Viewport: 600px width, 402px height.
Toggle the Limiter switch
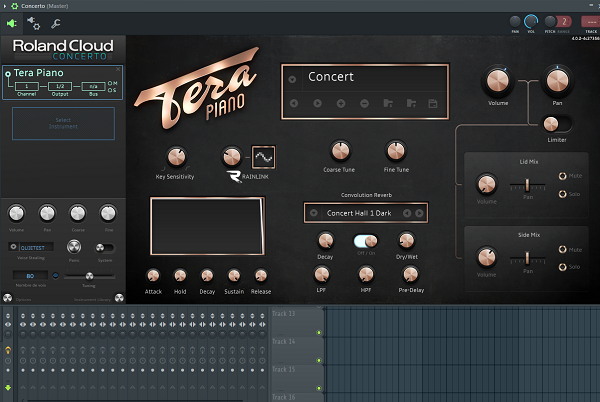pos(557,124)
